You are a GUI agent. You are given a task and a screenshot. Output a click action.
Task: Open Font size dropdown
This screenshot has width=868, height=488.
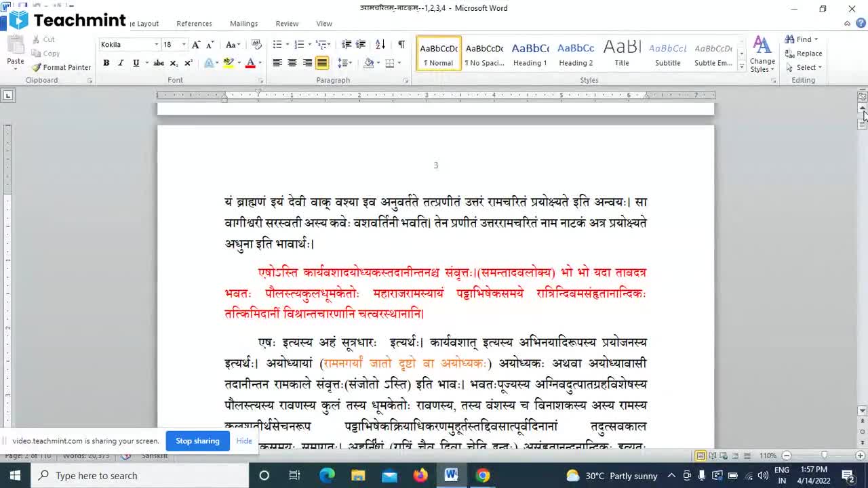pos(184,45)
